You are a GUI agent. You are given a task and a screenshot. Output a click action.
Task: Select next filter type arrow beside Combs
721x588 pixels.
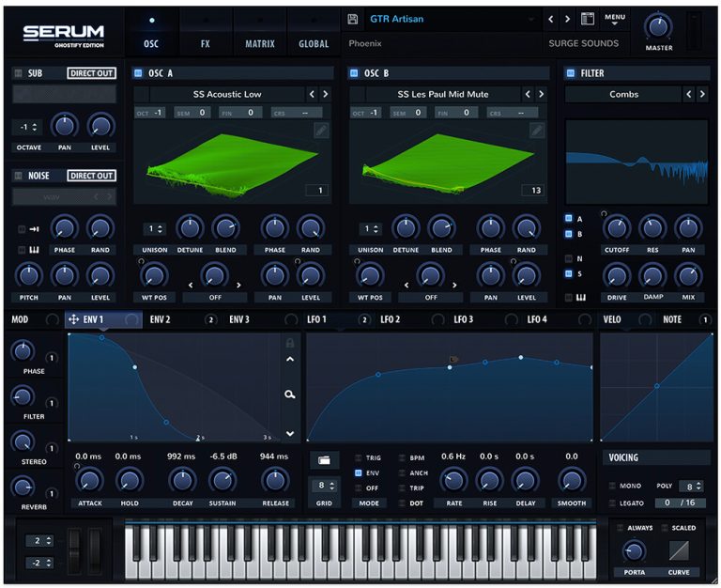click(x=702, y=94)
